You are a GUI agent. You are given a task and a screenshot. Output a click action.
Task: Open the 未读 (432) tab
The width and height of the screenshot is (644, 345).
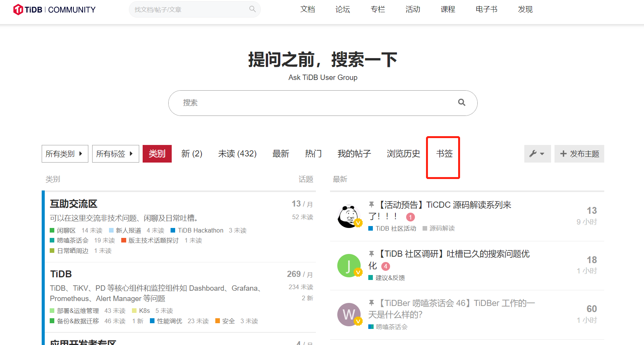pos(237,154)
